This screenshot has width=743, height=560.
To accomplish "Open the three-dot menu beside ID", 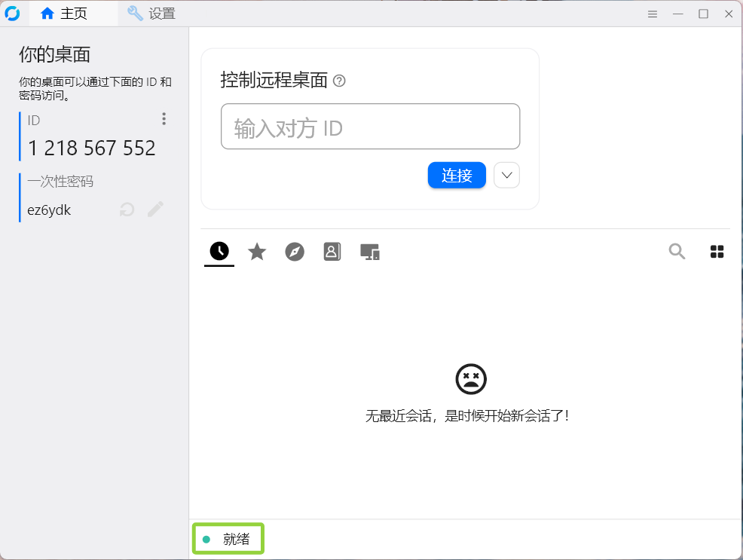I will click(164, 119).
